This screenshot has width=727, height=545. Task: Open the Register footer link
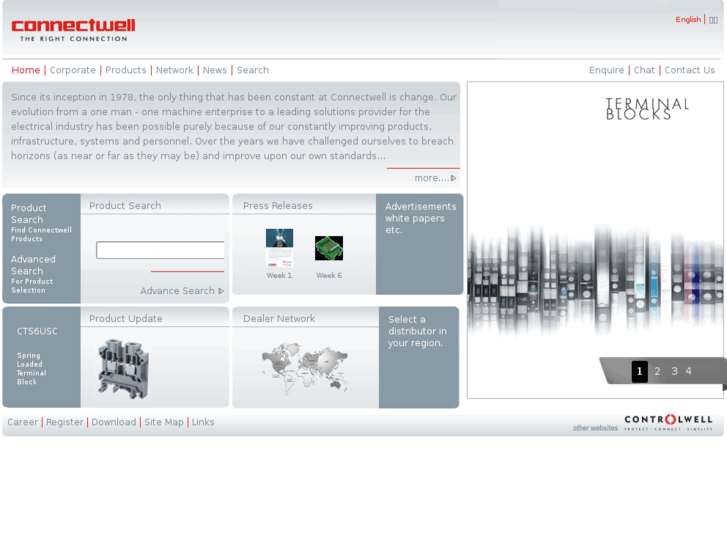coord(64,422)
